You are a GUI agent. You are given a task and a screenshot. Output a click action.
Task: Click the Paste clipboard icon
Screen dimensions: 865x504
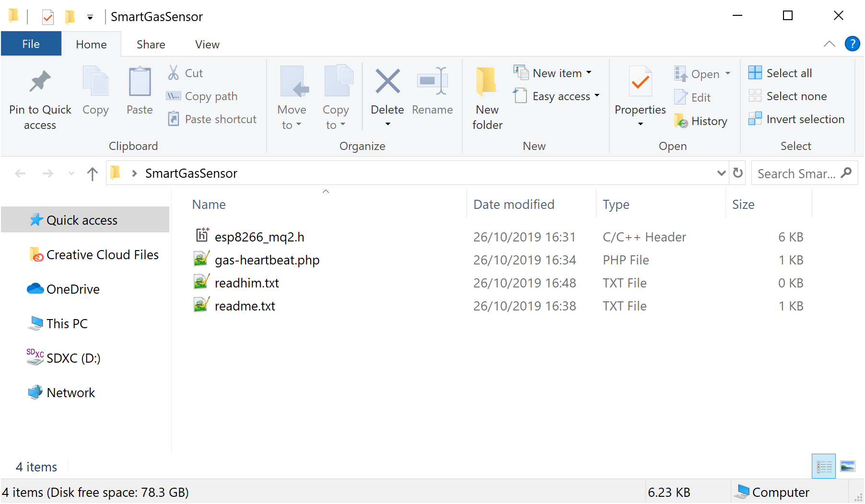click(140, 81)
